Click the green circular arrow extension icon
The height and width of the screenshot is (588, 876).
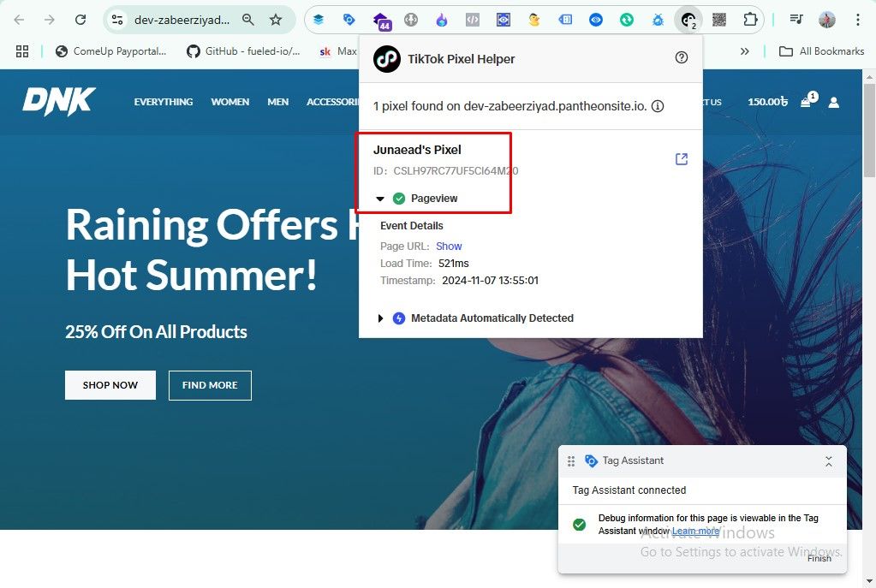click(627, 20)
